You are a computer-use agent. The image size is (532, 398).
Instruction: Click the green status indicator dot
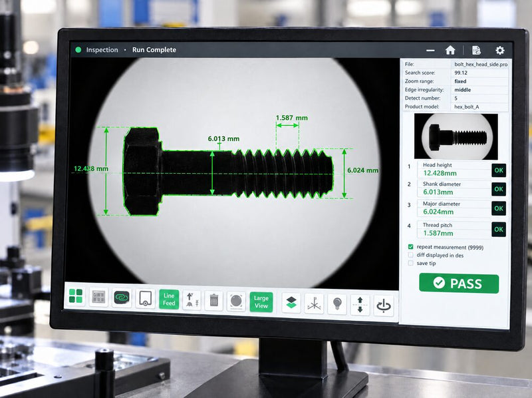click(x=78, y=49)
